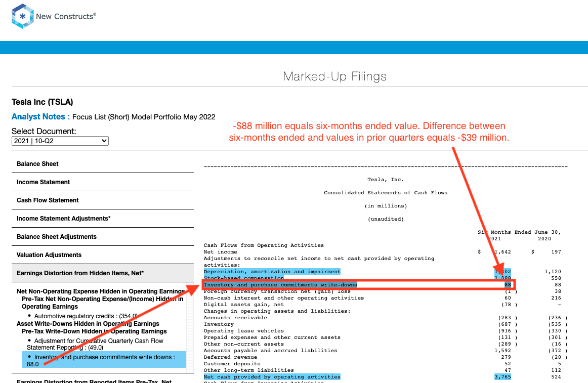Screen dimensions: 588x383
Task: Click highlighted Inventory and purchase commitments write-downs line
Action: (x=280, y=285)
